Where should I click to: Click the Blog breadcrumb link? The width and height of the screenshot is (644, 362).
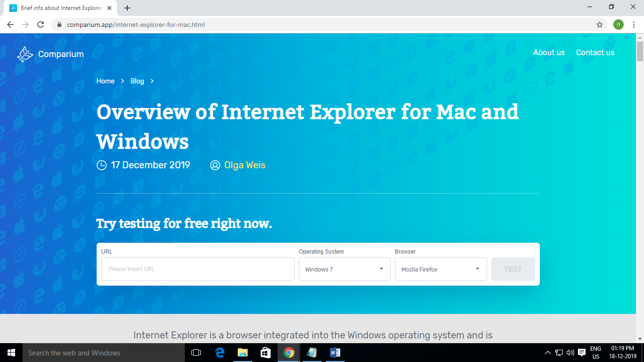point(137,81)
